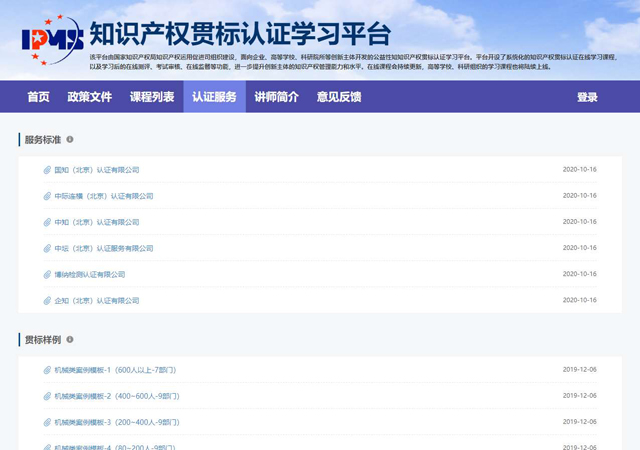
Task: Click date 2020-10-16 in 博纳检测 row
Action: [x=580, y=274]
